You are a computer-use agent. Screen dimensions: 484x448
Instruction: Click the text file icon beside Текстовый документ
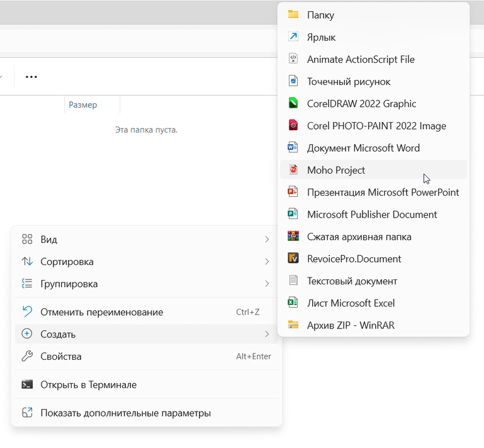point(293,281)
